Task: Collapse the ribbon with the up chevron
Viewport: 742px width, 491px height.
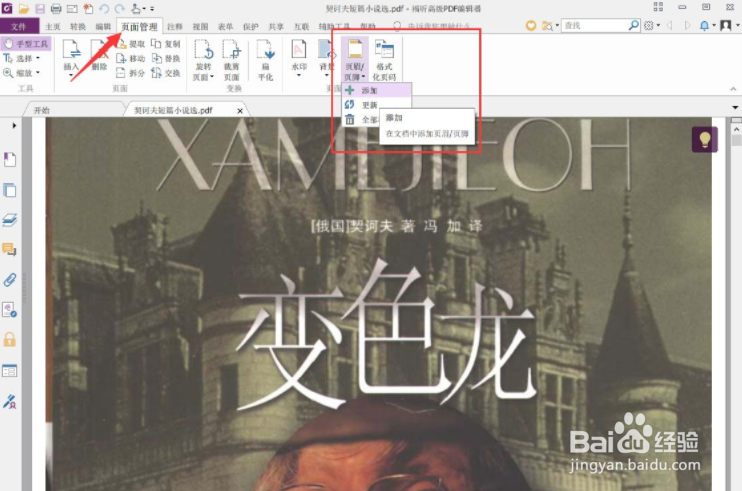Action: click(733, 89)
